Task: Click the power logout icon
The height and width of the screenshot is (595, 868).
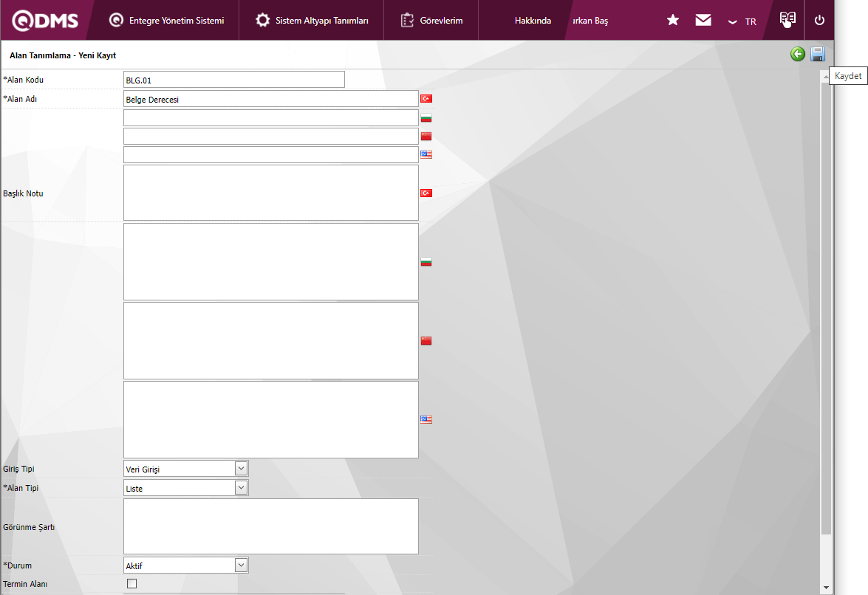Action: pyautogui.click(x=819, y=20)
